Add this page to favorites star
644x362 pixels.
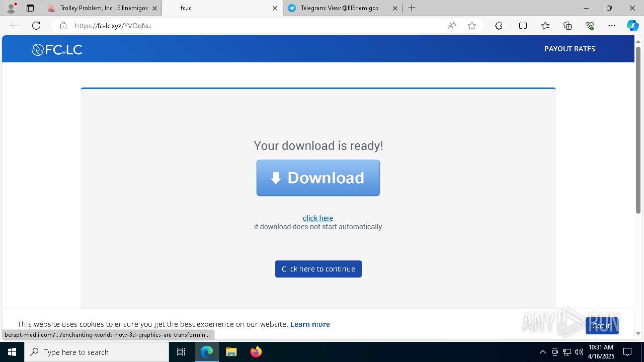tap(472, 26)
